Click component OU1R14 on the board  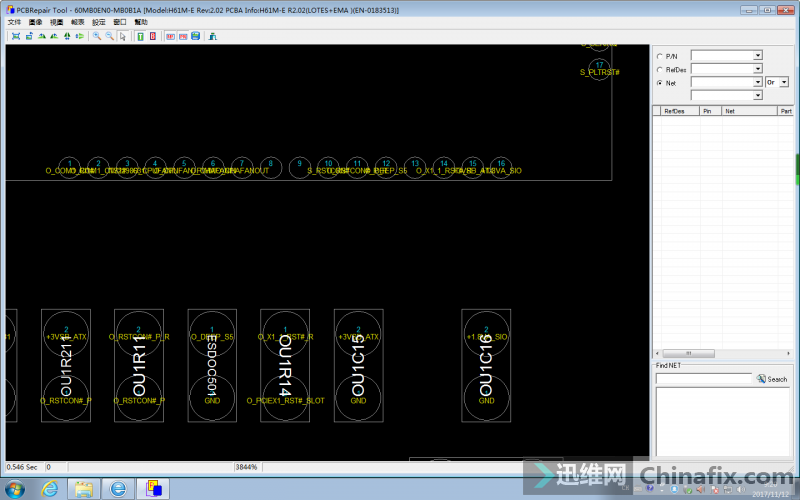[285, 365]
